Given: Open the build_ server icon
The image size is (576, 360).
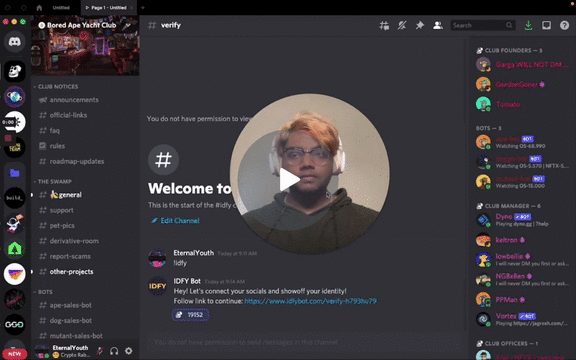Looking at the screenshot, I should click(x=15, y=198).
